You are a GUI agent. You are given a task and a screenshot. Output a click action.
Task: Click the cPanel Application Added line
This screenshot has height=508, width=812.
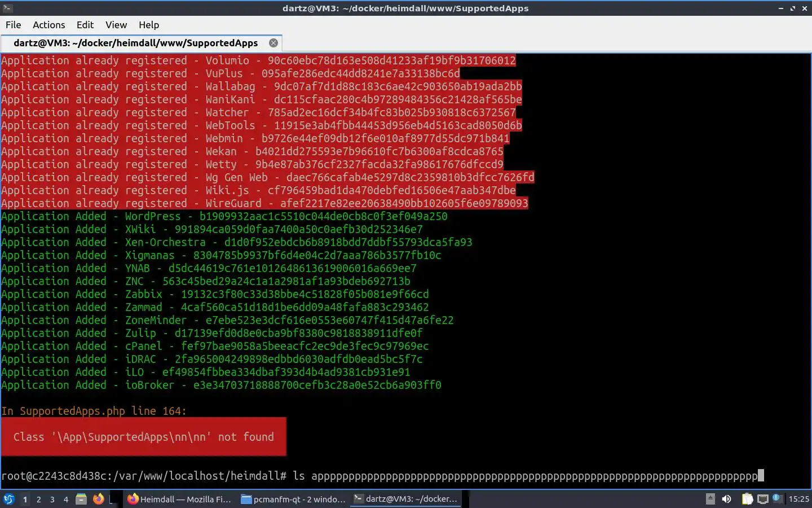[215, 346]
